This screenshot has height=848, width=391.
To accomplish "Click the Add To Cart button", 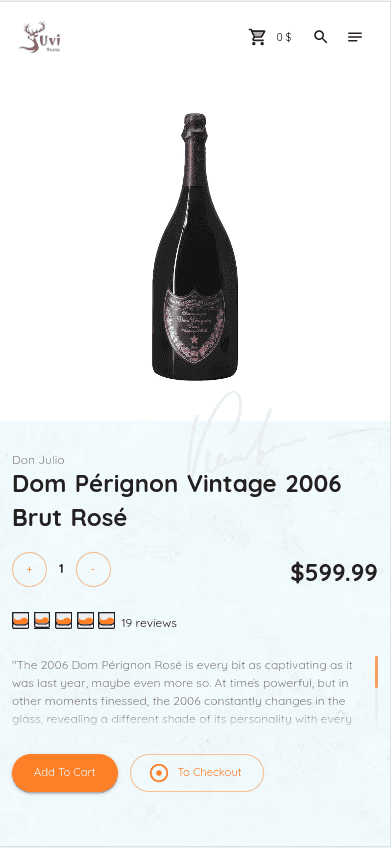I will (x=65, y=773).
